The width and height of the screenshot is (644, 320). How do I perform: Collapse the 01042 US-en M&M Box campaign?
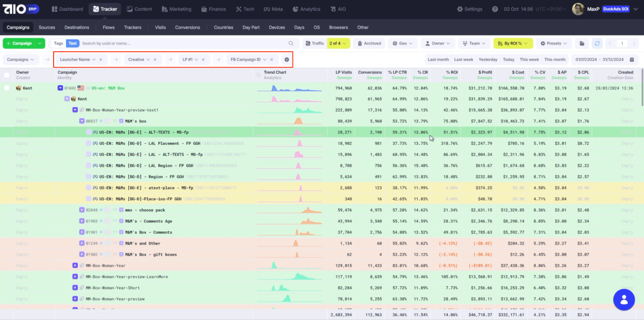pyautogui.click(x=60, y=88)
